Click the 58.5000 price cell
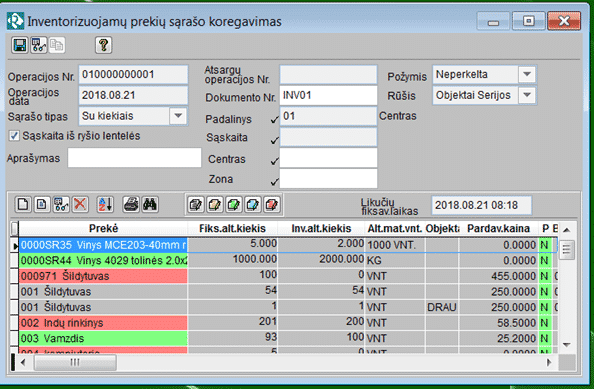Screen dimensions: 594x389 click(499, 323)
